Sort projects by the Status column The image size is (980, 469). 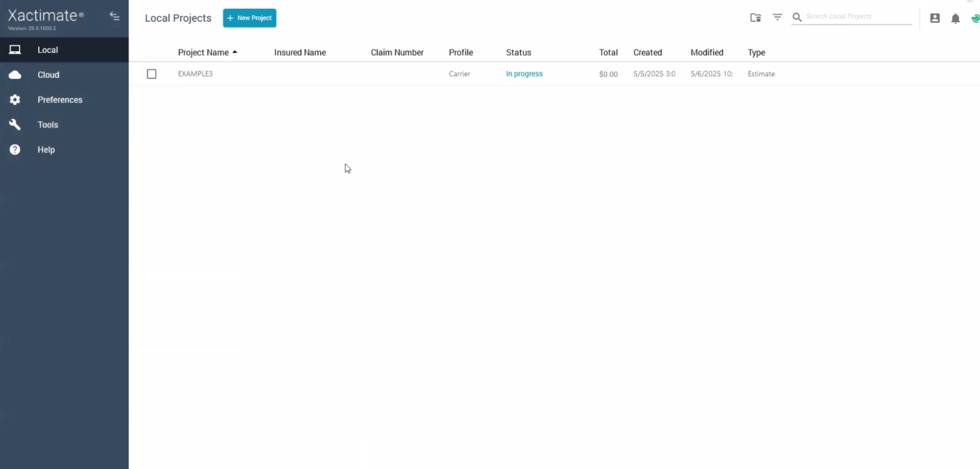click(518, 52)
